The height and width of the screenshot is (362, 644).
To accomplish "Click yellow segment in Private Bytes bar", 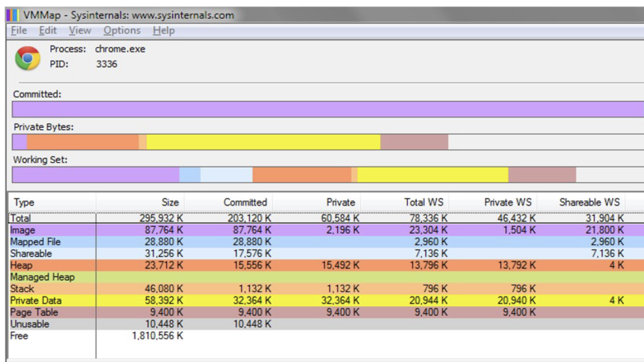I will pos(263,142).
